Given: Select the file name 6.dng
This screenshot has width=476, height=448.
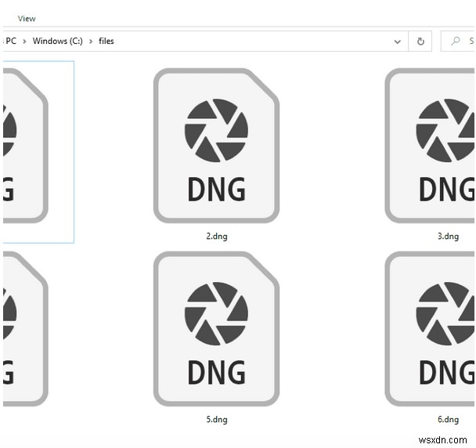Looking at the screenshot, I should point(448,420).
